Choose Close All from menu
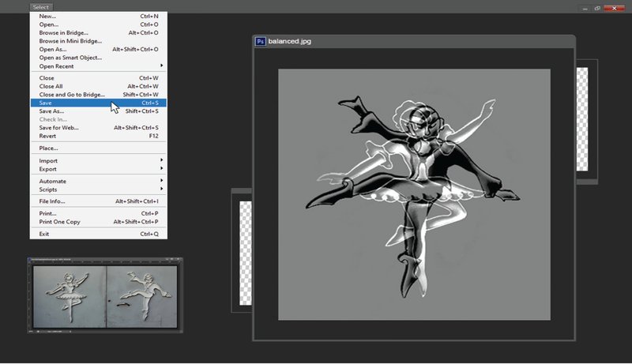 coord(98,86)
